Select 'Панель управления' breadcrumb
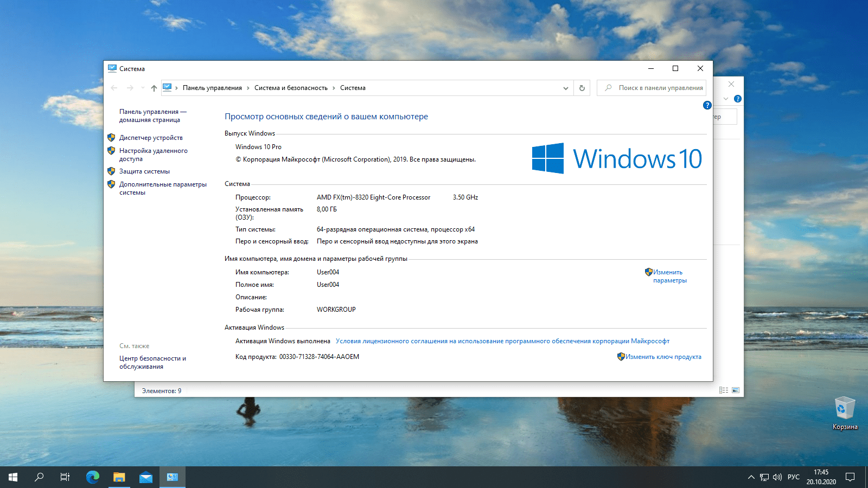868x488 pixels. [212, 88]
